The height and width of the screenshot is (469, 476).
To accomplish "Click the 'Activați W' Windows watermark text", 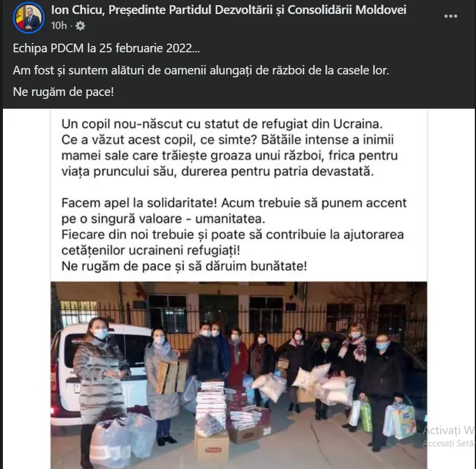I will 449,430.
